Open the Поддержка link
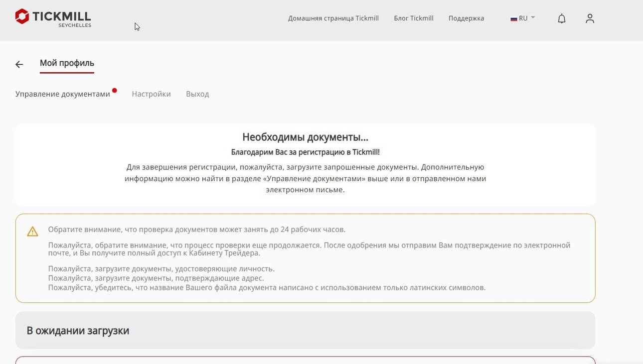Viewport: 643px width, 364px height. click(466, 18)
